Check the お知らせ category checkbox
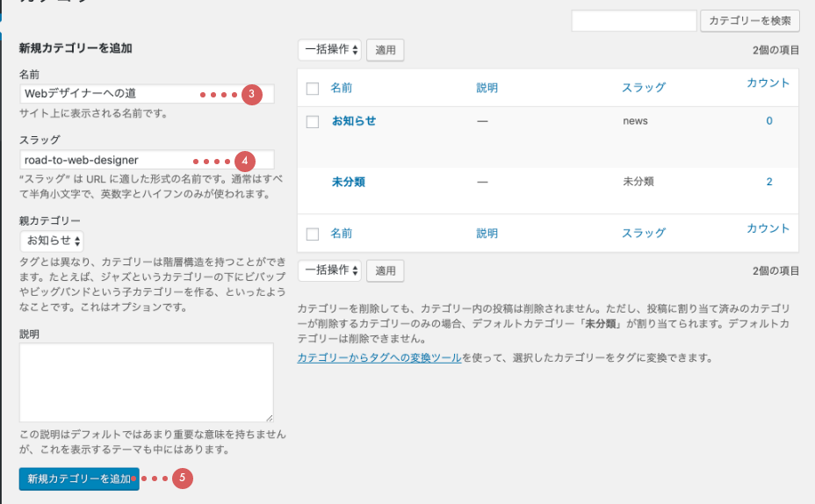 (x=313, y=122)
